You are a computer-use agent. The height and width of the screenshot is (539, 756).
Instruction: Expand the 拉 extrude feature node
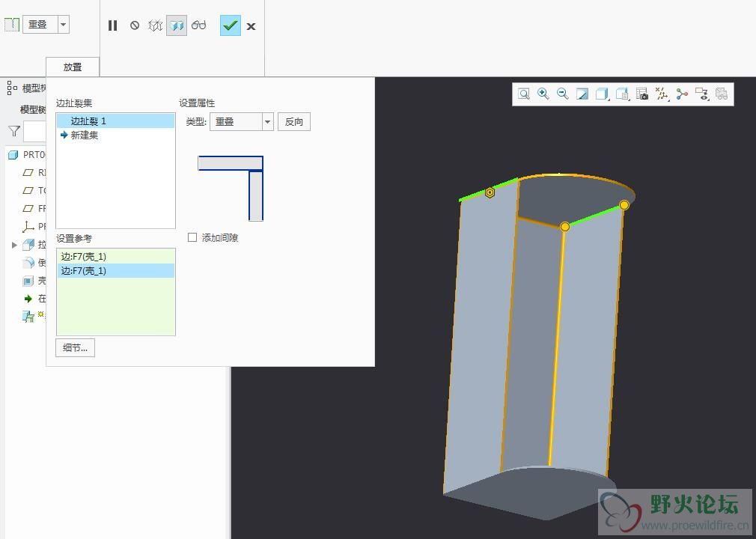(14, 245)
